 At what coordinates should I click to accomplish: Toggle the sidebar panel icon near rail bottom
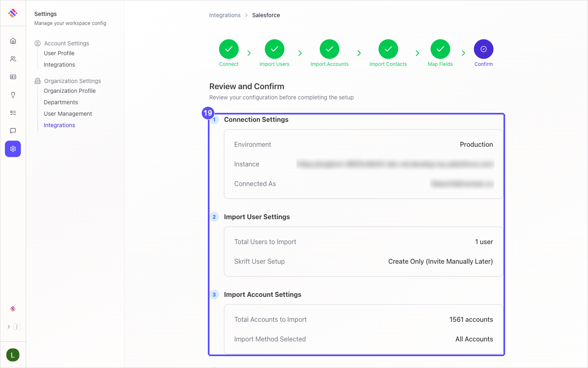point(17,327)
